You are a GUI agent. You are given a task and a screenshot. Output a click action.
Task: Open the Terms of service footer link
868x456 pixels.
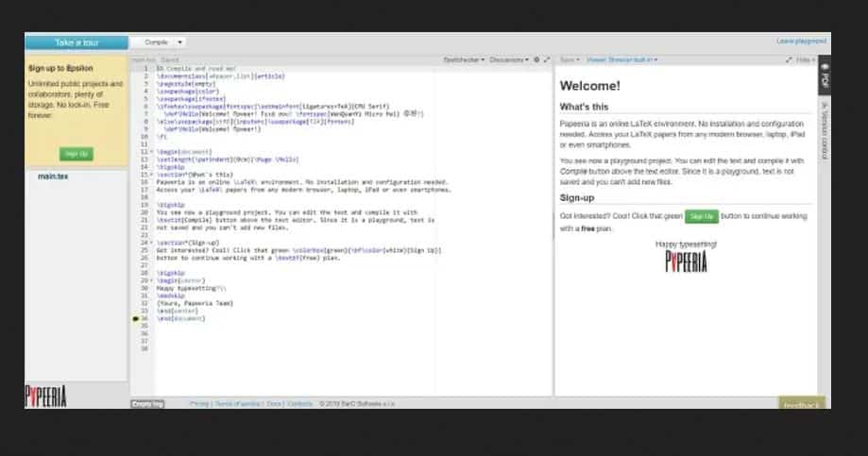(237, 404)
